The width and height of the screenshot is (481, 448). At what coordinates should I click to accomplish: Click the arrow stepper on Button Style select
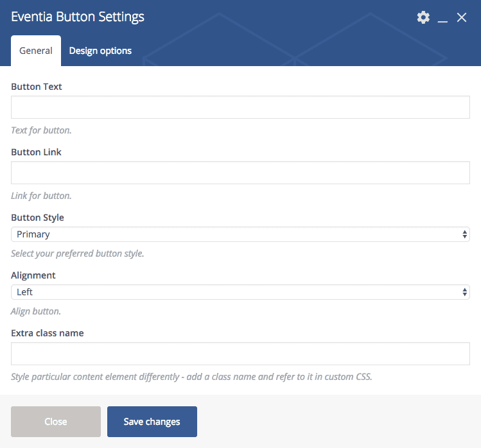465,234
